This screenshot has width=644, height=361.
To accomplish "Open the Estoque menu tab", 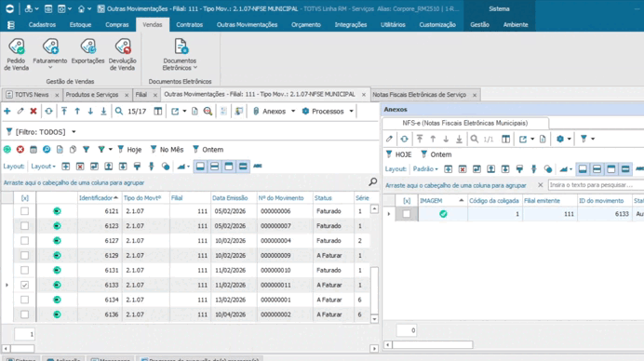I will (x=80, y=24).
